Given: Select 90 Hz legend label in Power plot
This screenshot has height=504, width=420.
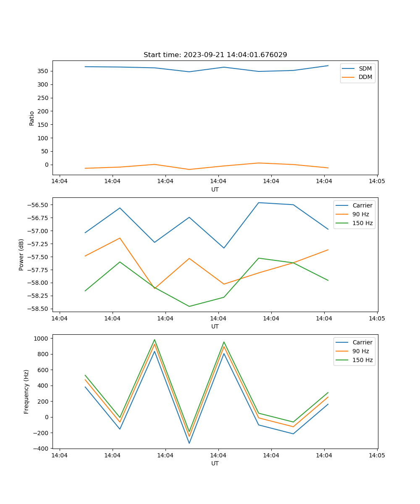Looking at the screenshot, I should click(361, 214).
